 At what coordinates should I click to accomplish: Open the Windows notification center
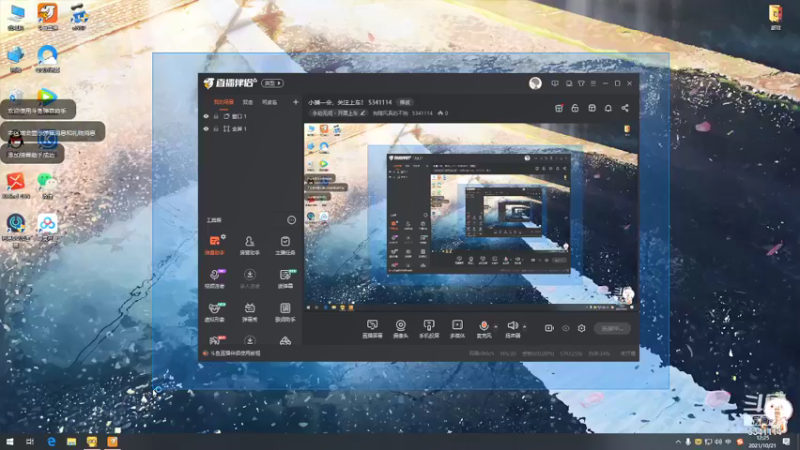pyautogui.click(x=786, y=442)
